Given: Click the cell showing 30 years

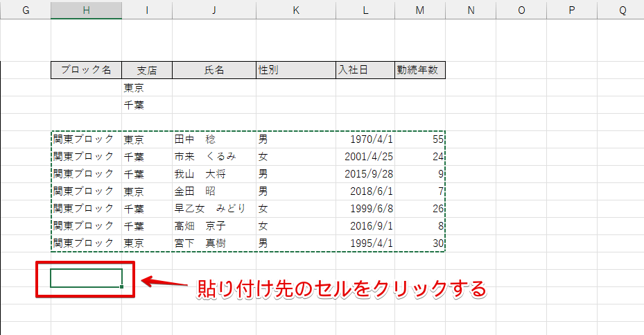Looking at the screenshot, I should coord(419,243).
